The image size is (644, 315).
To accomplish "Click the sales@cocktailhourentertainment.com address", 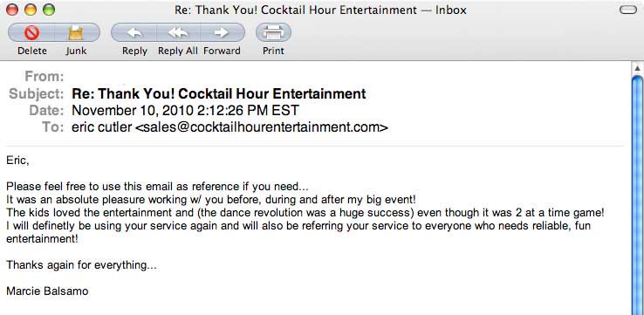I will click(x=261, y=127).
